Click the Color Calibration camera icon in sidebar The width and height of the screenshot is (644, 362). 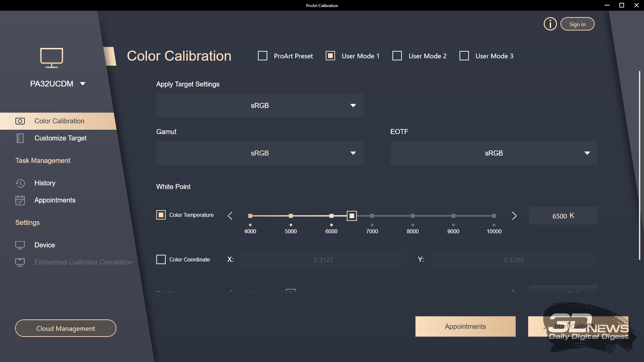tap(20, 121)
